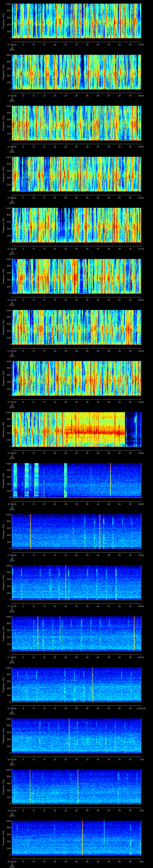Click the 55:00 end-of-minute label
Viewport: 153px width, 868px height.
(141, 453)
